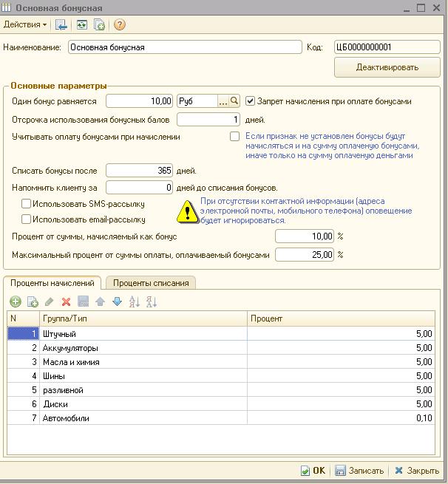Image resolution: width=448 pixels, height=484 pixels.
Task: Click the Процент column header
Action: (341, 318)
